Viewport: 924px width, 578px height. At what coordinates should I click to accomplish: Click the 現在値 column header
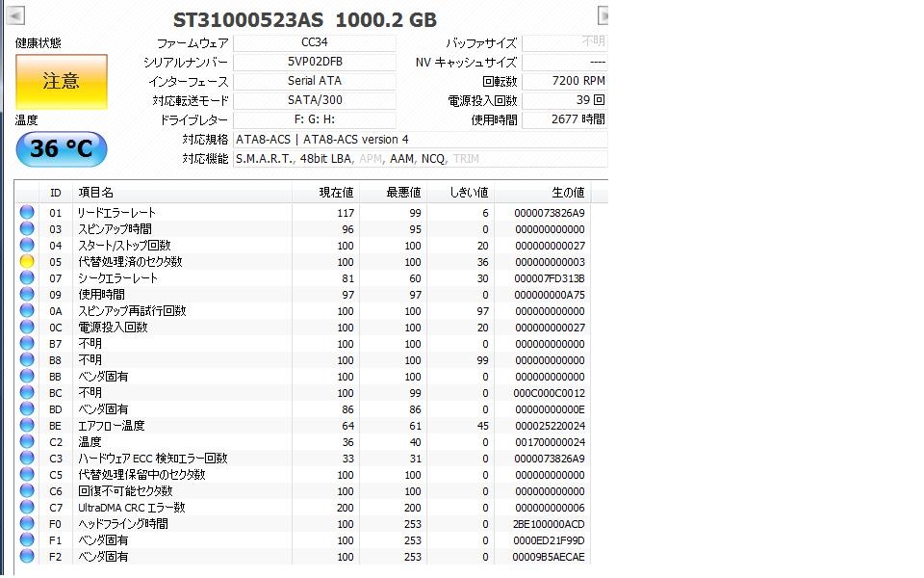click(325, 193)
